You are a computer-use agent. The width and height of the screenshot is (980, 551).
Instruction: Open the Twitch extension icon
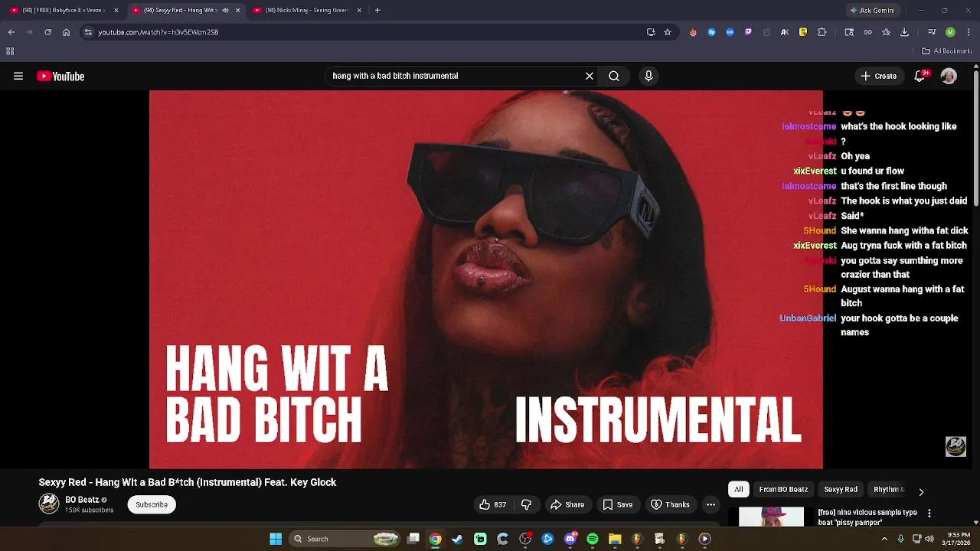[x=748, y=32]
